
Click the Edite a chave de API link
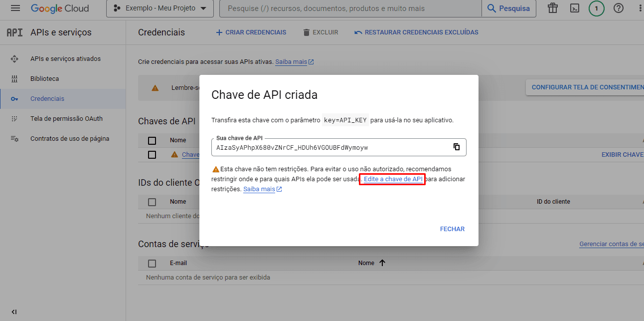click(393, 179)
